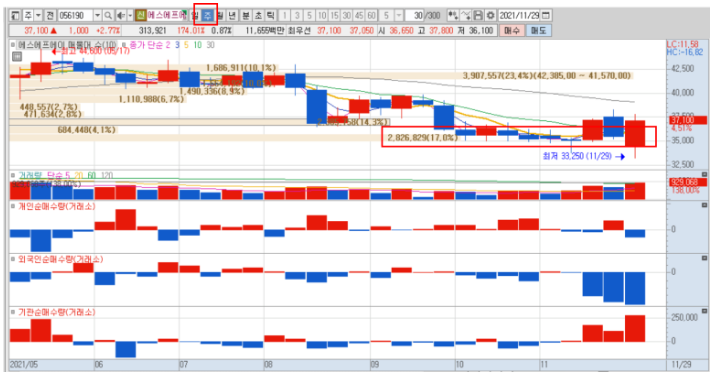Click the square marker on the 기관순매수량 pane edge
Viewport: 713px width, 376px height.
[x=704, y=311]
